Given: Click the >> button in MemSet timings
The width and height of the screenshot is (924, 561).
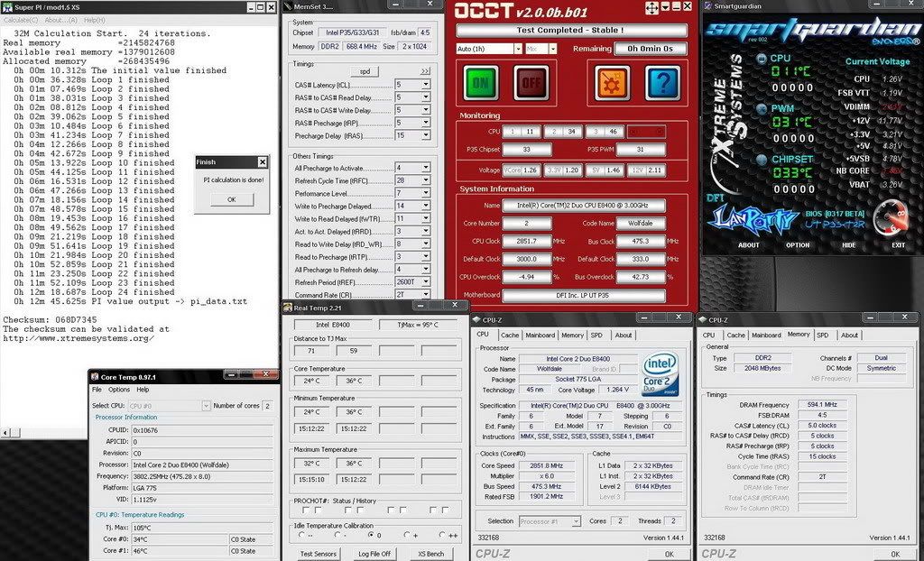Looking at the screenshot, I should coord(425,72).
